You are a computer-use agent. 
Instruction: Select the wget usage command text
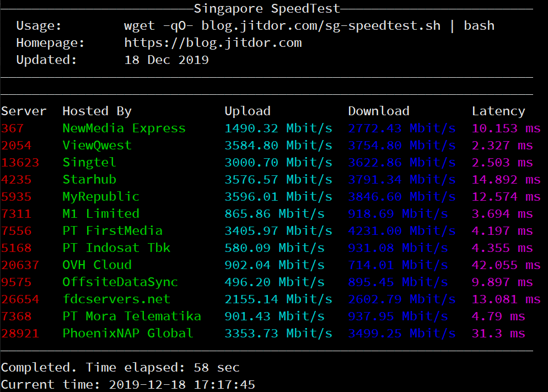(309, 26)
